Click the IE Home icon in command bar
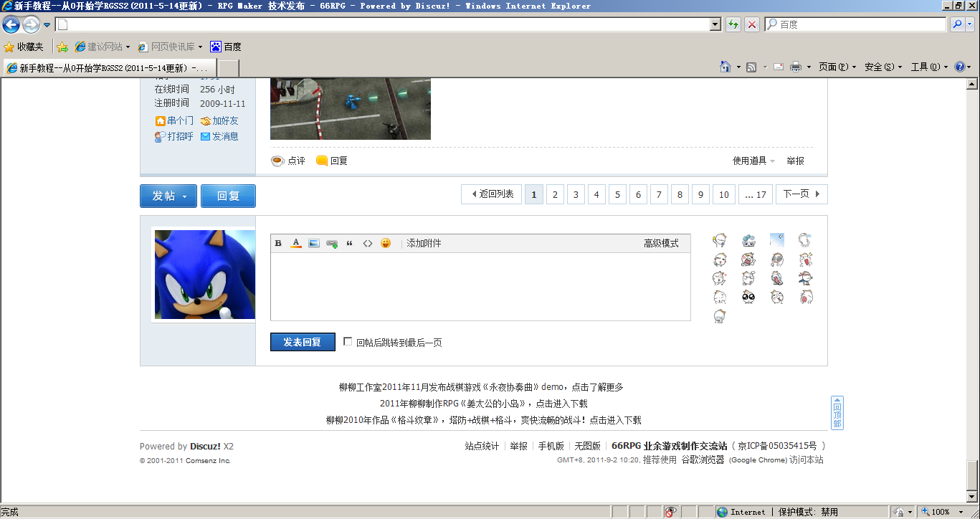The width and height of the screenshot is (980, 519). tap(726, 67)
